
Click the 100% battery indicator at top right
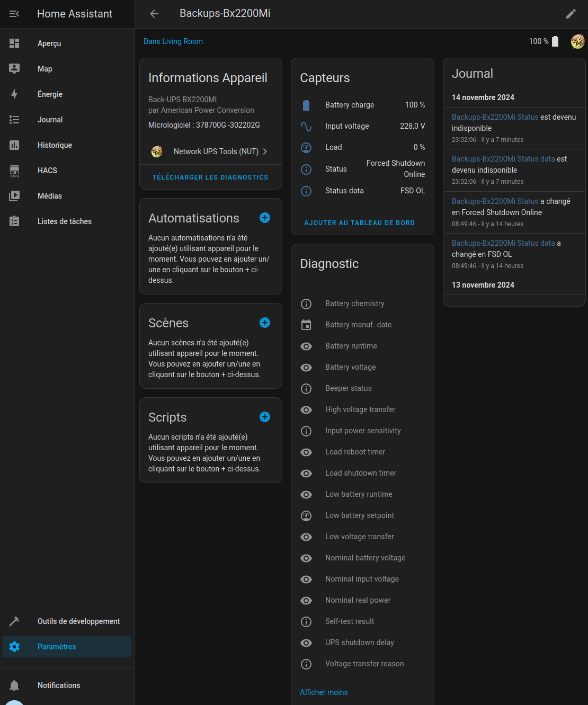(542, 41)
